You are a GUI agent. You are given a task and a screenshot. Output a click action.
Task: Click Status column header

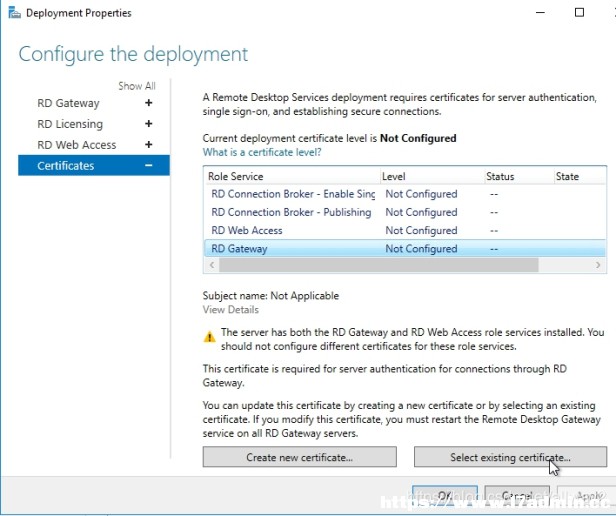click(x=519, y=176)
